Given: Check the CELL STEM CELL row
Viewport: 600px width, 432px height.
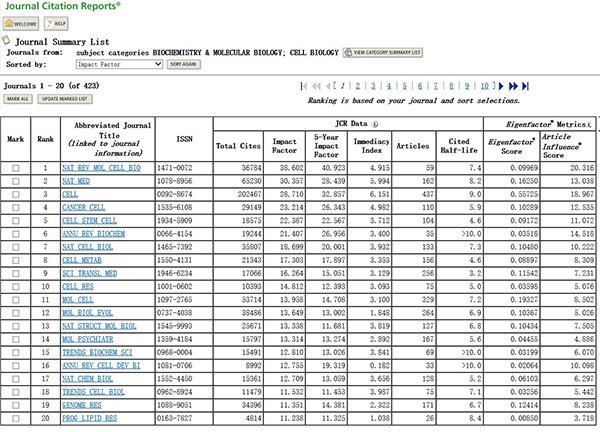Looking at the screenshot, I should point(16,221).
